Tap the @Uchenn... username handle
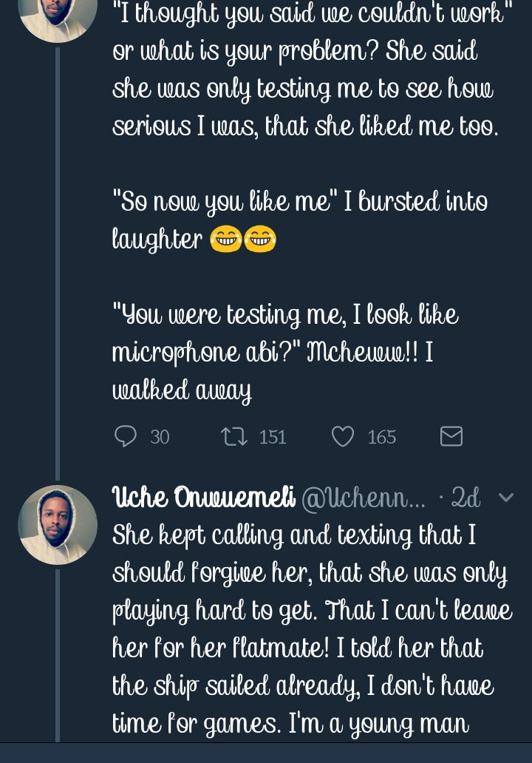Viewport: 532px width, 763px height. tap(364, 498)
